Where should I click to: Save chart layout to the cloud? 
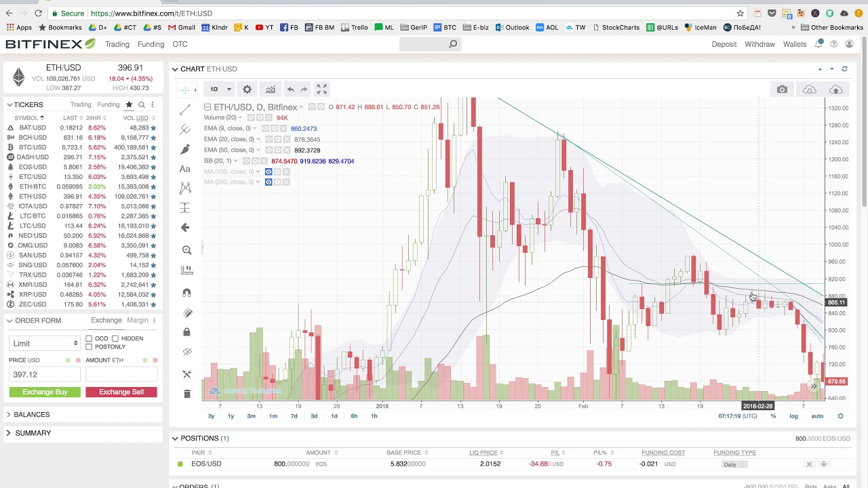click(x=835, y=89)
